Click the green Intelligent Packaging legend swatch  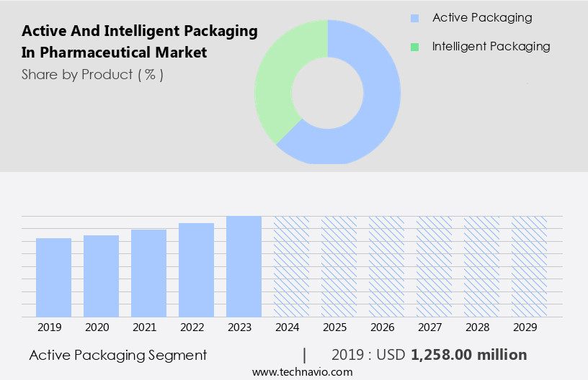[x=414, y=47]
